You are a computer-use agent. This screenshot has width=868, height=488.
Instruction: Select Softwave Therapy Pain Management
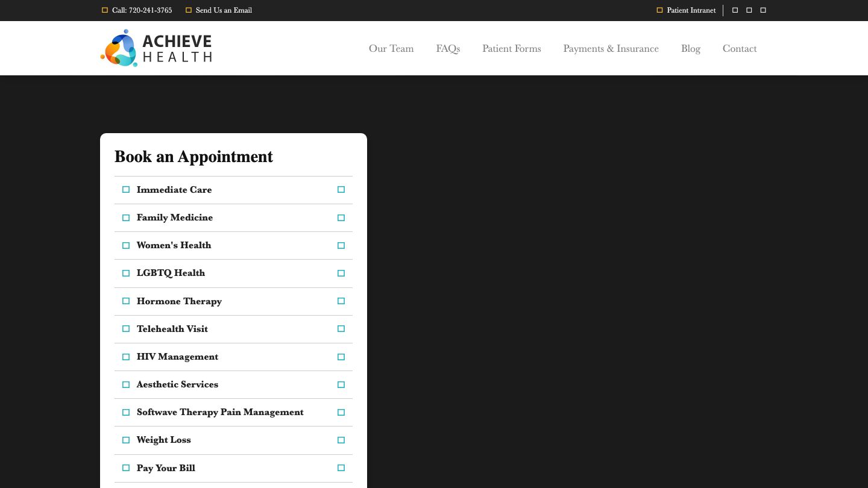[x=220, y=412]
